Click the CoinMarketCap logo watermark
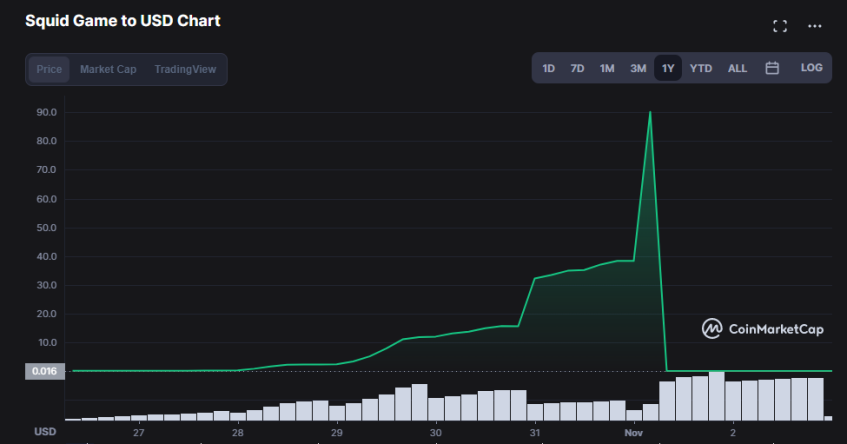Screen dimensions: 847x444 tap(762, 328)
